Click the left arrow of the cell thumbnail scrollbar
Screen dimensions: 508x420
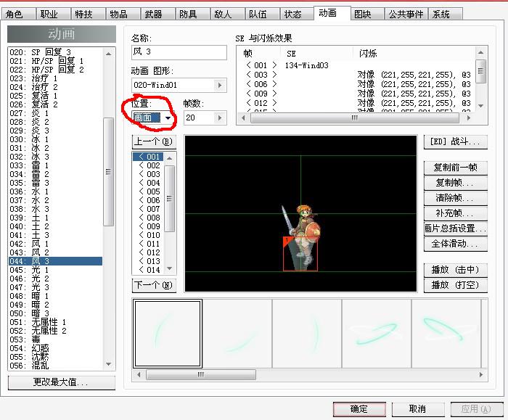click(x=139, y=375)
